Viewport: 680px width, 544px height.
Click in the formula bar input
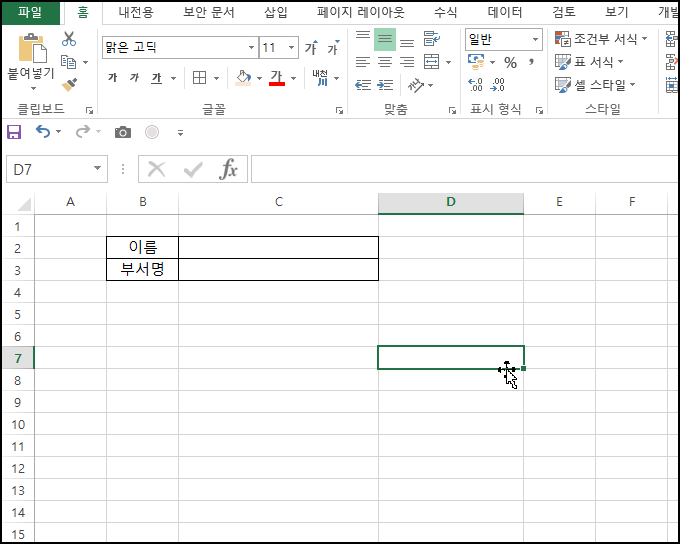[x=464, y=169]
